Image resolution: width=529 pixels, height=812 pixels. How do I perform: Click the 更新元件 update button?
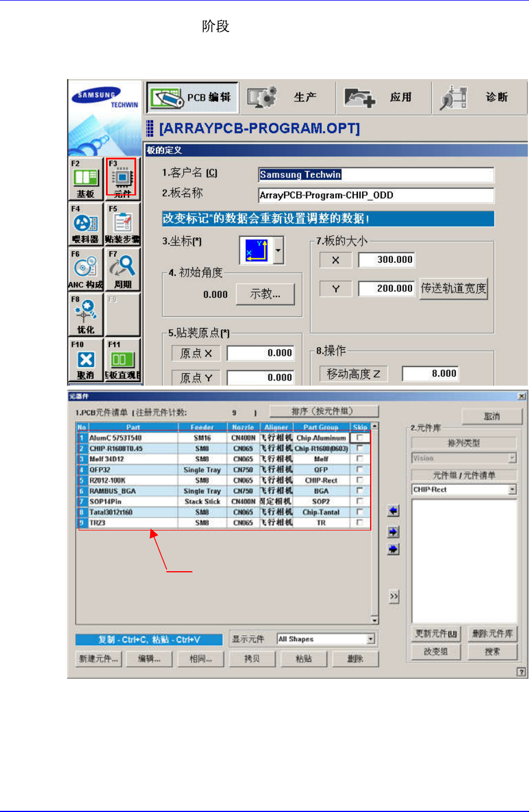click(x=436, y=633)
